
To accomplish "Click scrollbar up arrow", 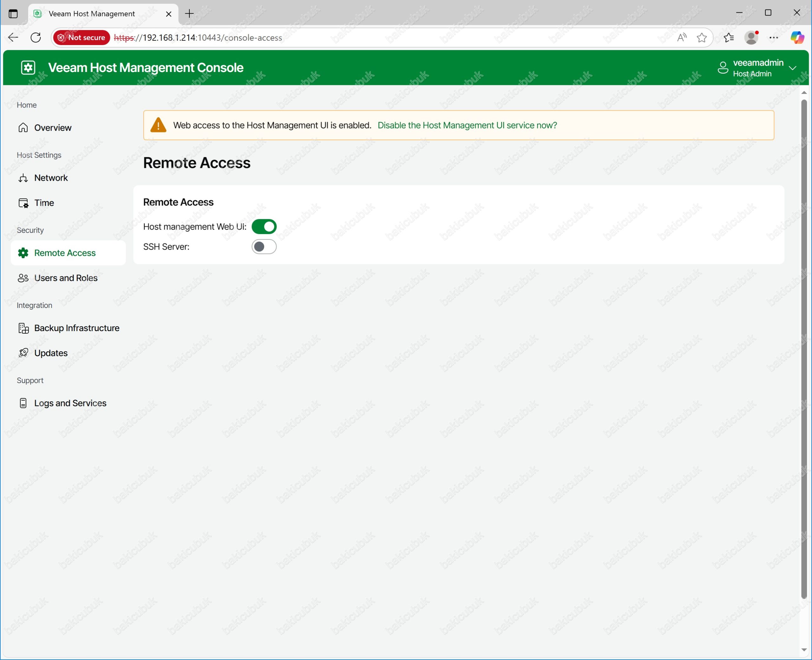I will (x=804, y=92).
